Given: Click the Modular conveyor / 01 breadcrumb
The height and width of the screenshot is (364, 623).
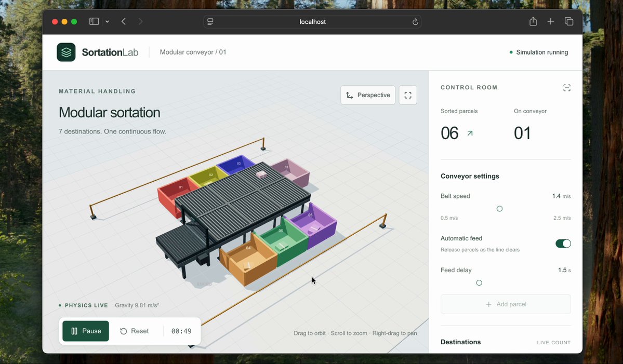Looking at the screenshot, I should [193, 52].
